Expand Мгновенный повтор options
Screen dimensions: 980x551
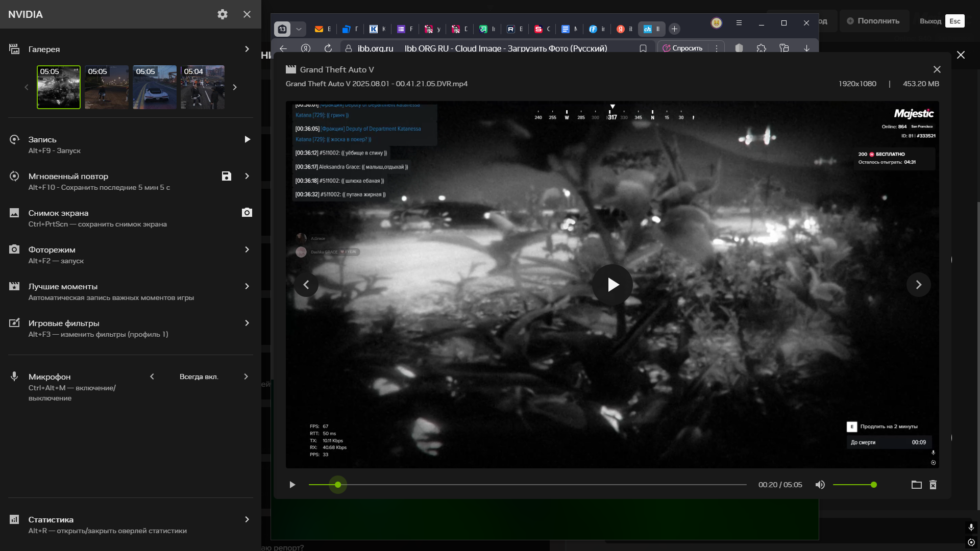click(x=247, y=176)
